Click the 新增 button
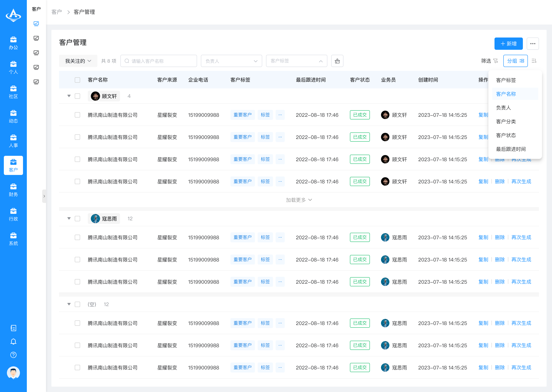Image resolution: width=552 pixels, height=392 pixels. point(508,44)
